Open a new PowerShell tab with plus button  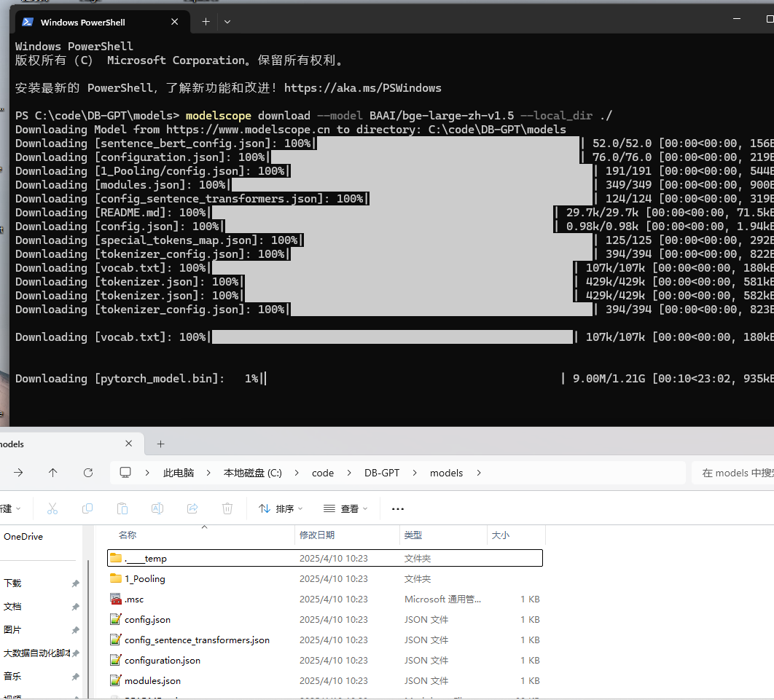(x=206, y=22)
